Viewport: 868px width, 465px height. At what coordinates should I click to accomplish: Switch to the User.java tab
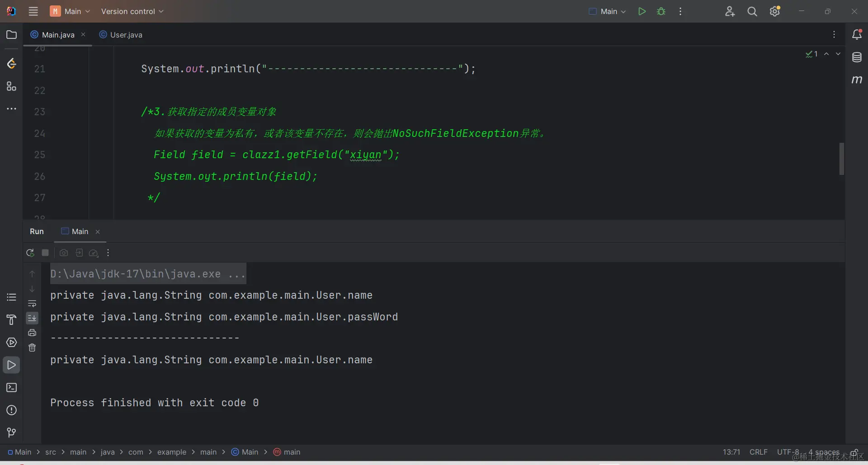(121, 35)
